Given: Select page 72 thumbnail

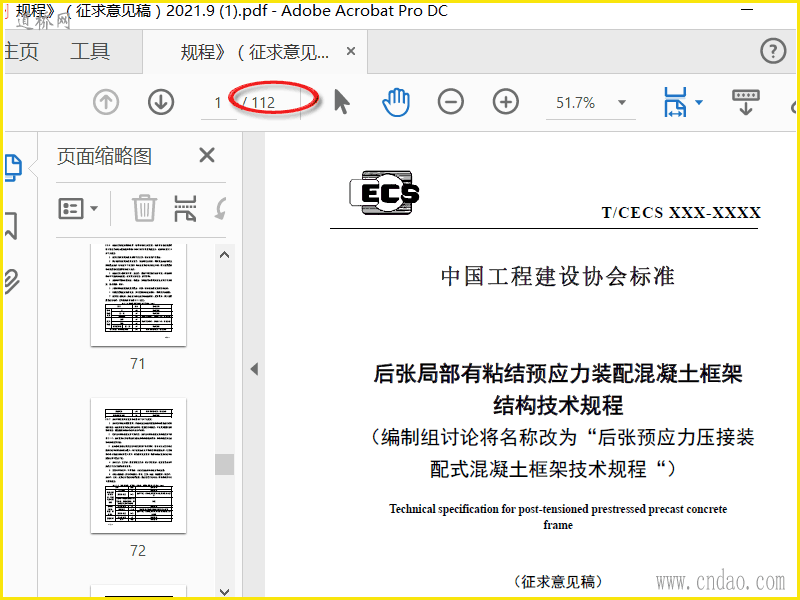Looking at the screenshot, I should (138, 466).
